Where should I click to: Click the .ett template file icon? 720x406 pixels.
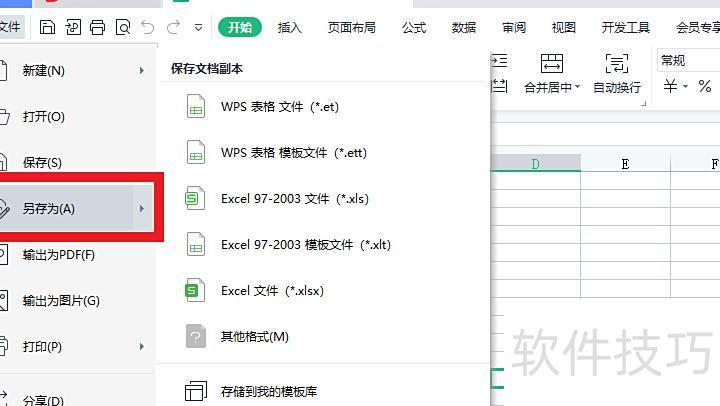pos(196,152)
